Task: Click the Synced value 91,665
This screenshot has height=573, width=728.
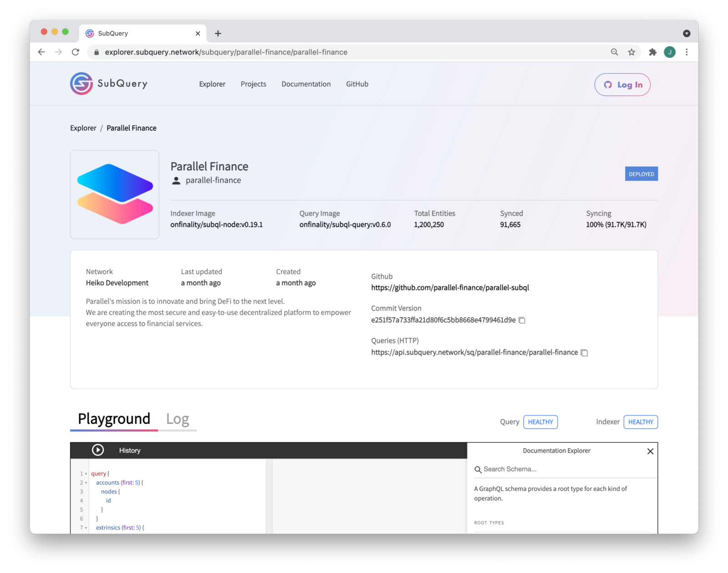Action: pyautogui.click(x=510, y=224)
